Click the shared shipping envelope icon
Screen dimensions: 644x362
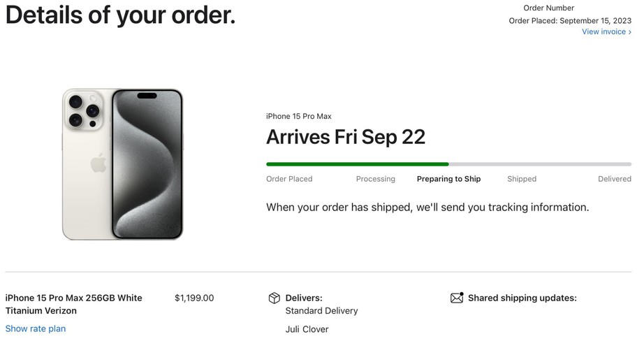(x=457, y=298)
